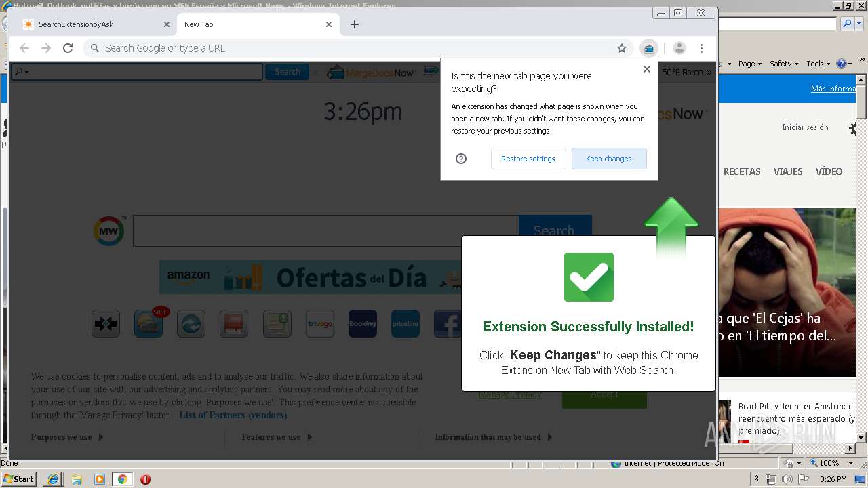Open the extension icon in Chrome toolbar

(x=649, y=48)
